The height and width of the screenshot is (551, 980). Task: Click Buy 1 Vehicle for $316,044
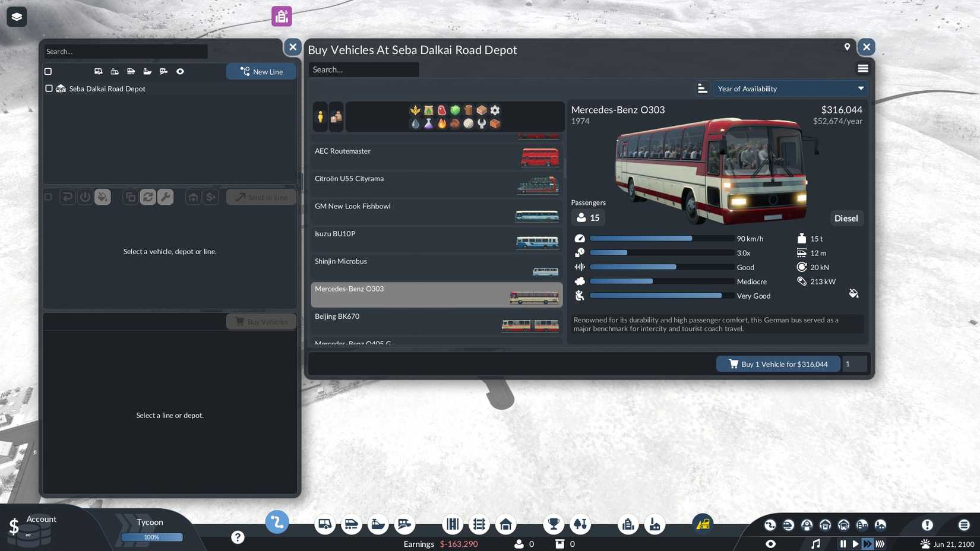(778, 364)
